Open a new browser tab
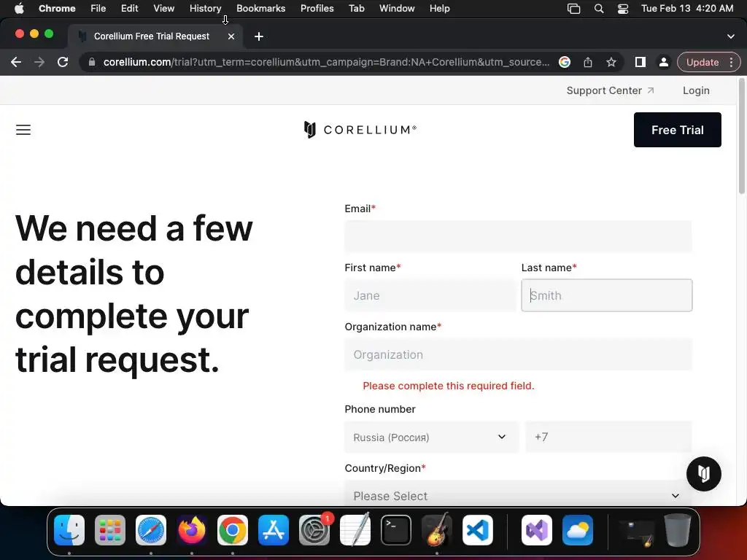Image resolution: width=747 pixels, height=560 pixels. [259, 36]
